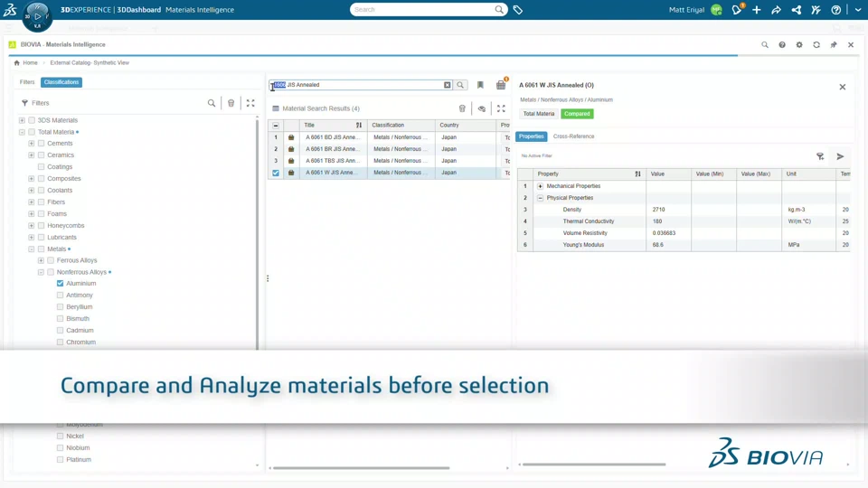Viewport: 868px width, 488px height.
Task: Check the Cements checkbox
Action: [x=41, y=144]
